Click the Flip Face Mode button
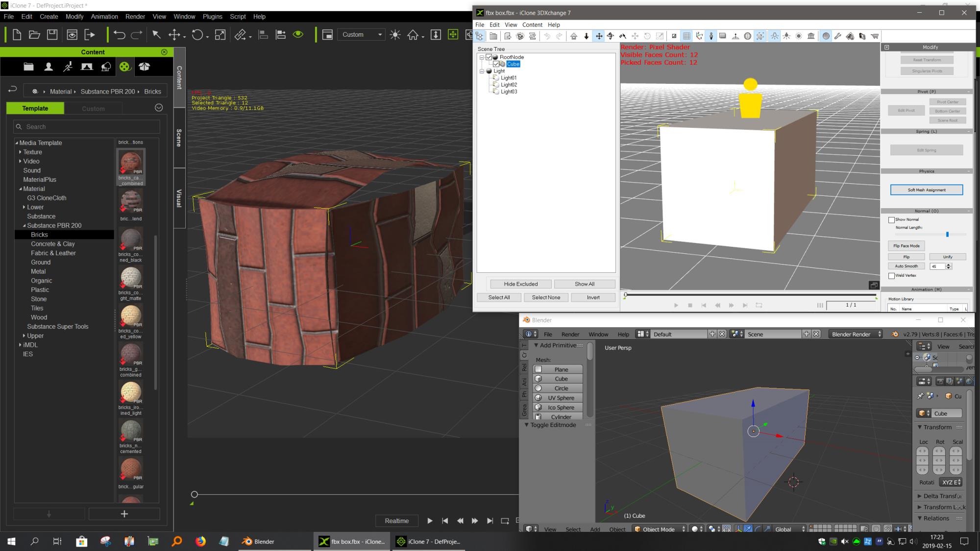Screen dimensions: 980x551 (x=906, y=246)
